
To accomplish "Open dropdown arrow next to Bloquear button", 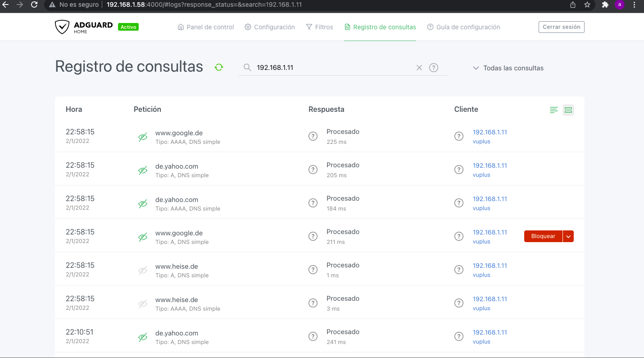I will click(x=568, y=236).
